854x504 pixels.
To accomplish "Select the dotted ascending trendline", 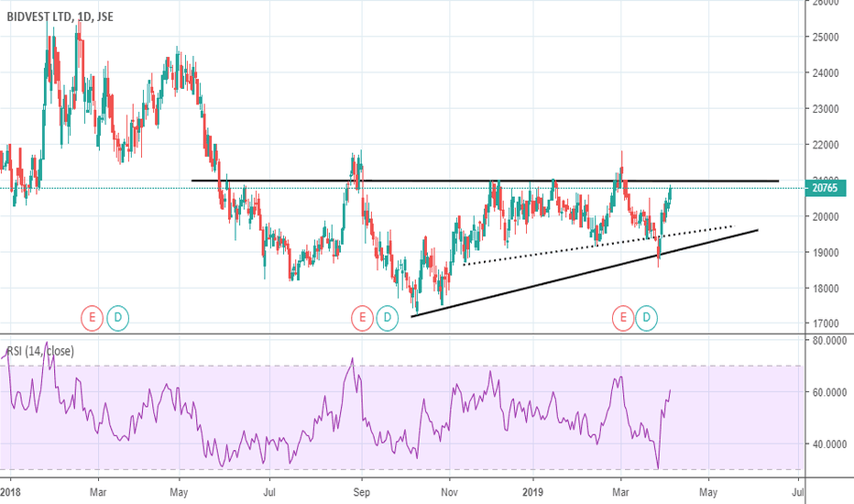I will coord(599,246).
